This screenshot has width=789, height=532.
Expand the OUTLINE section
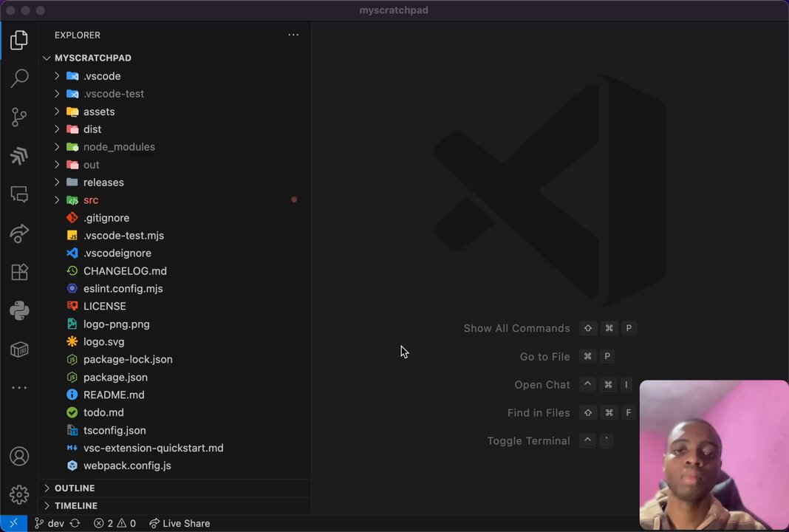coord(174,488)
